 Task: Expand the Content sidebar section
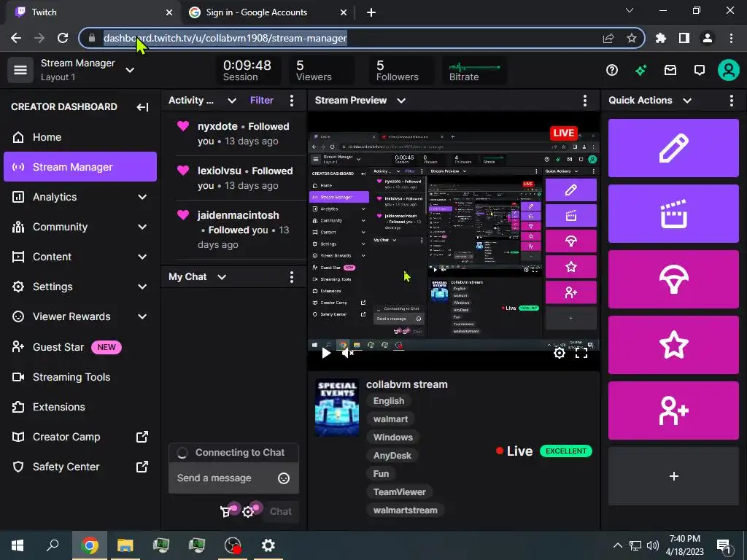80,257
